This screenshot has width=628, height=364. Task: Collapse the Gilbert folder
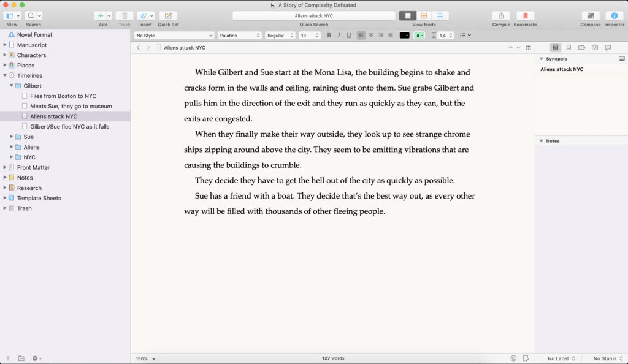point(11,86)
